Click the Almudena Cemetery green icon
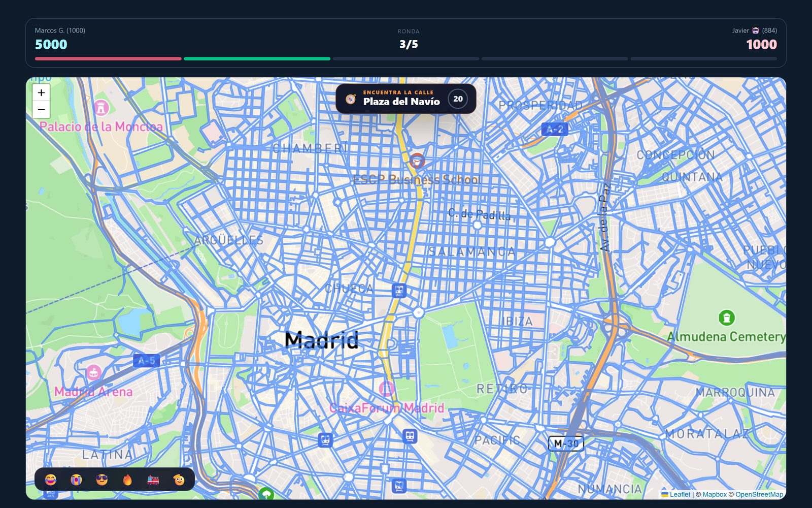Image resolution: width=812 pixels, height=508 pixels. point(727,318)
